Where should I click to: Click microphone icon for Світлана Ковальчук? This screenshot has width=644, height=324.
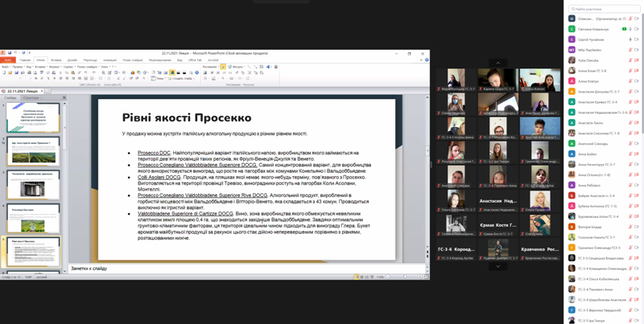click(x=630, y=29)
